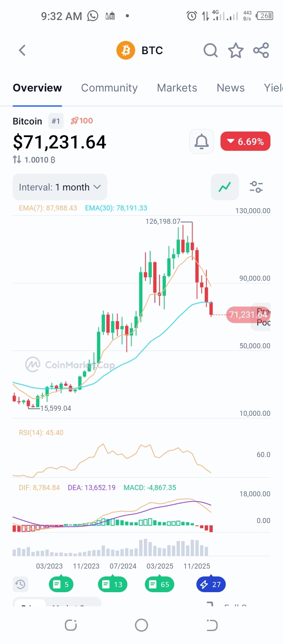Open chart indicator settings sliders icon
The image size is (283, 644).
point(256,187)
